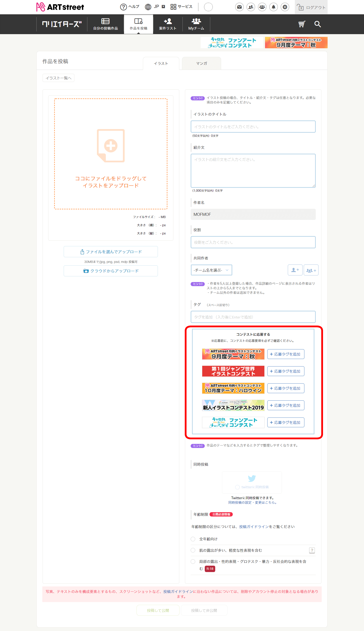Open the 案件リスト navigation item
Viewport: 364px width, 631px height.
pyautogui.click(x=167, y=24)
